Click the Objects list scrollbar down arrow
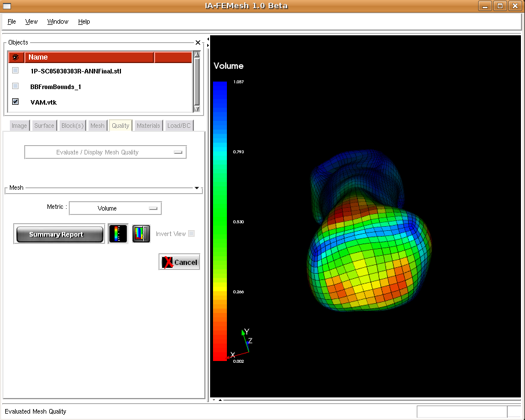Image resolution: width=525 pixels, height=420 pixels. (197, 109)
